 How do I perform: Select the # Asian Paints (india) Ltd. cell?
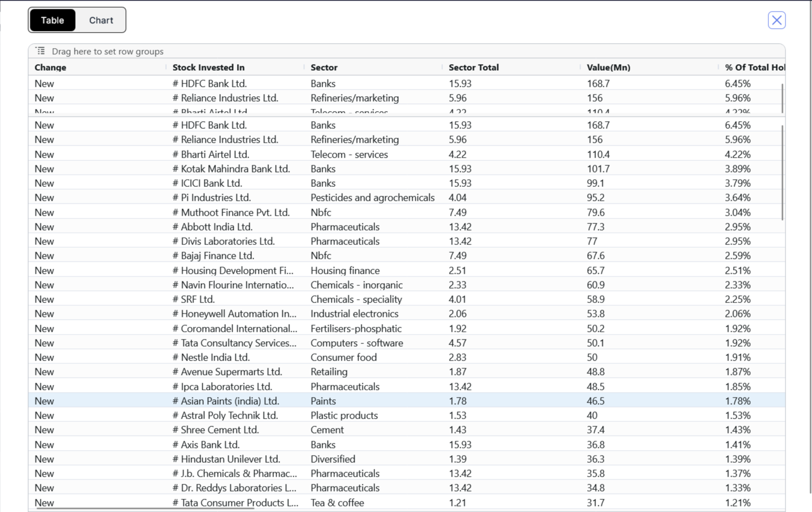[235, 401]
